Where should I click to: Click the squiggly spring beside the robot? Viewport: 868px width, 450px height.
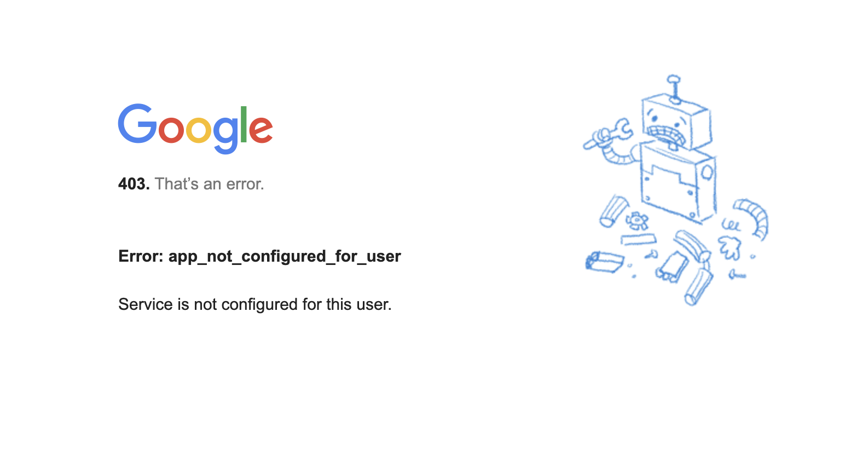[x=731, y=224]
